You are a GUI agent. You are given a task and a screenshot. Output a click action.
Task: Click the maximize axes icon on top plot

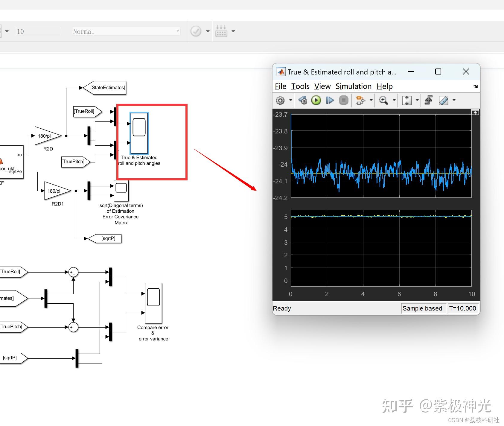475,112
